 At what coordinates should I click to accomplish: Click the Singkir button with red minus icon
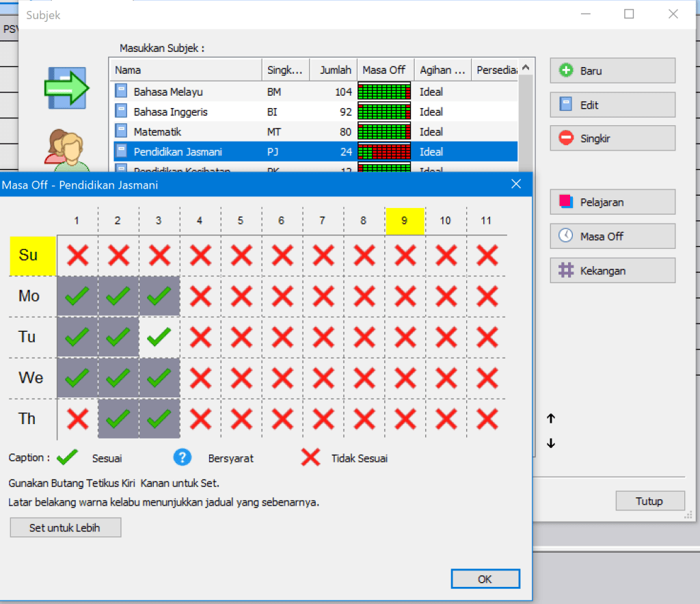point(612,138)
